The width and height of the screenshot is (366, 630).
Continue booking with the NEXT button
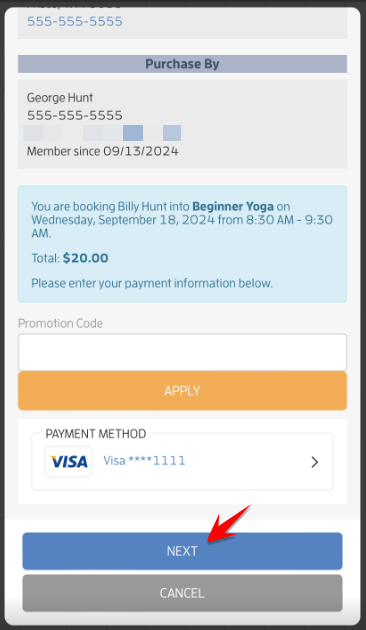pyautogui.click(x=182, y=551)
